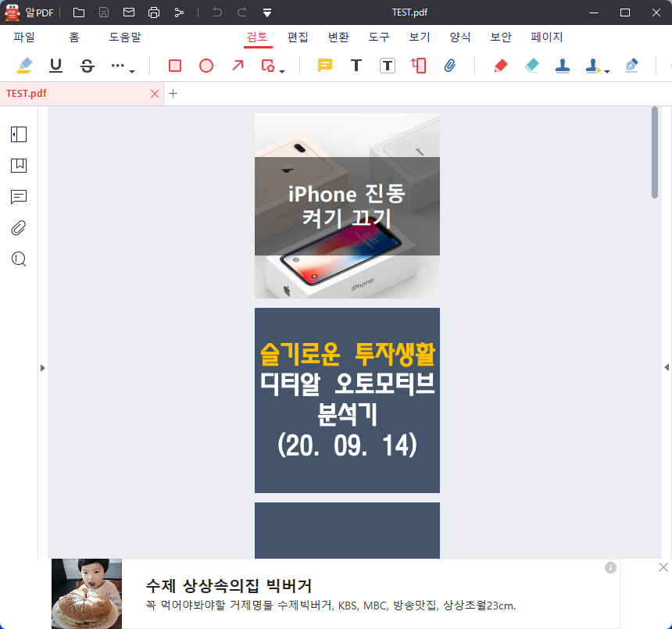The image size is (672, 629).
Task: Expand the quick access toolbar dropdown
Action: [267, 13]
